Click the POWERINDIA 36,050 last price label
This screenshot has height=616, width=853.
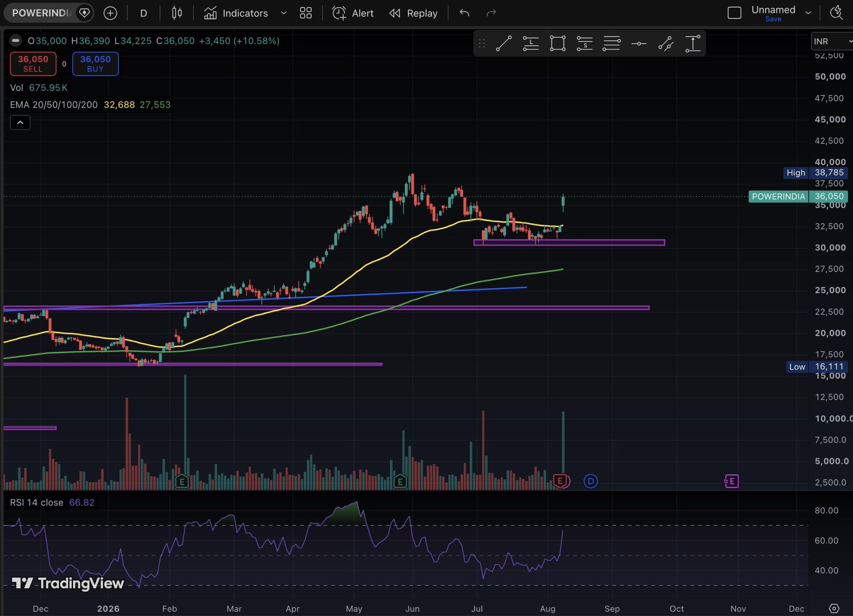(x=799, y=196)
